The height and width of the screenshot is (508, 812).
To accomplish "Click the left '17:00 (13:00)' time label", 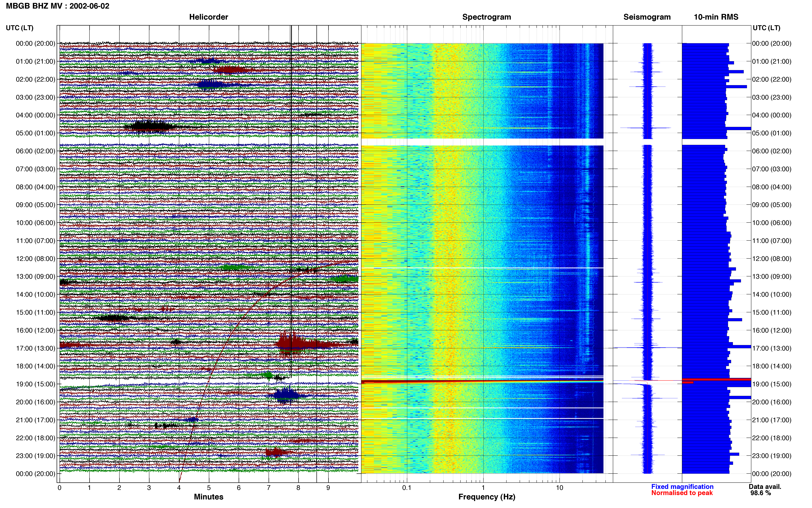I will [36, 348].
